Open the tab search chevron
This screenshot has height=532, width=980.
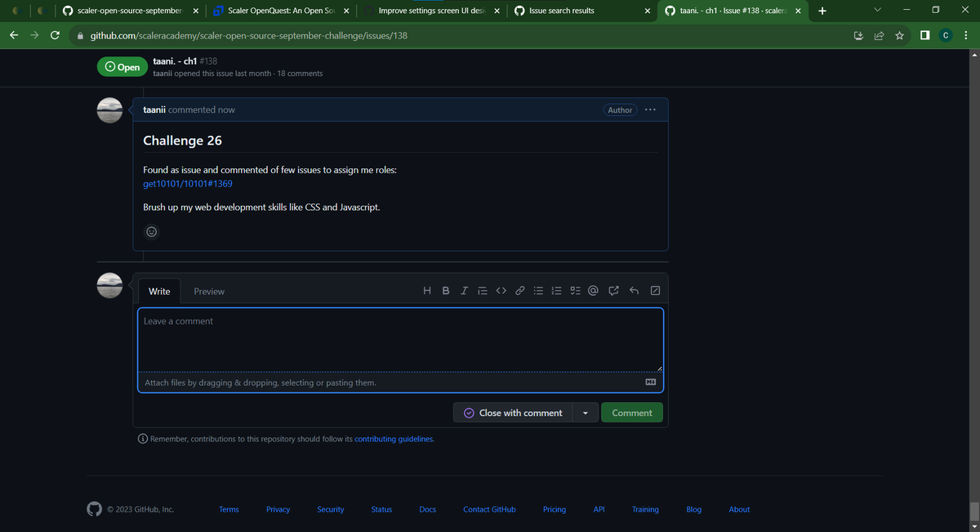pyautogui.click(x=877, y=11)
